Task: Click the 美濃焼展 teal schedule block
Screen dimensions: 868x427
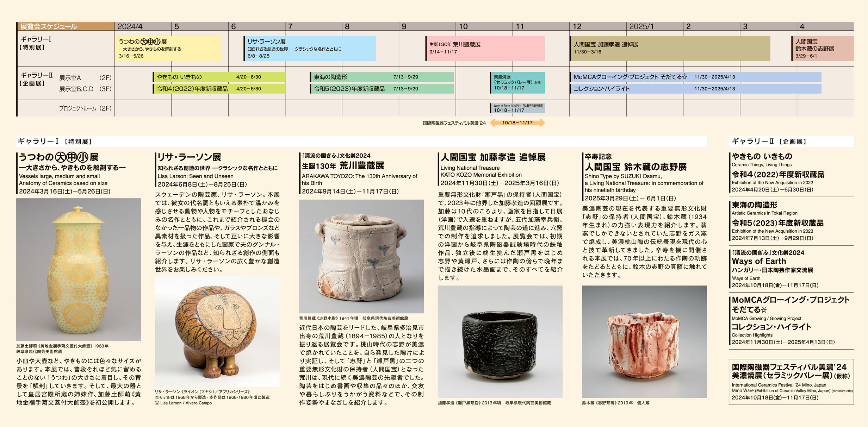Action: [x=517, y=83]
